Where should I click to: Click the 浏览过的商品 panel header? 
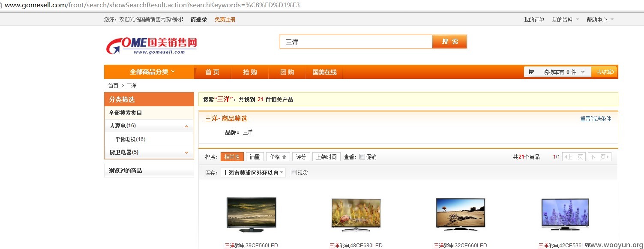149,171
